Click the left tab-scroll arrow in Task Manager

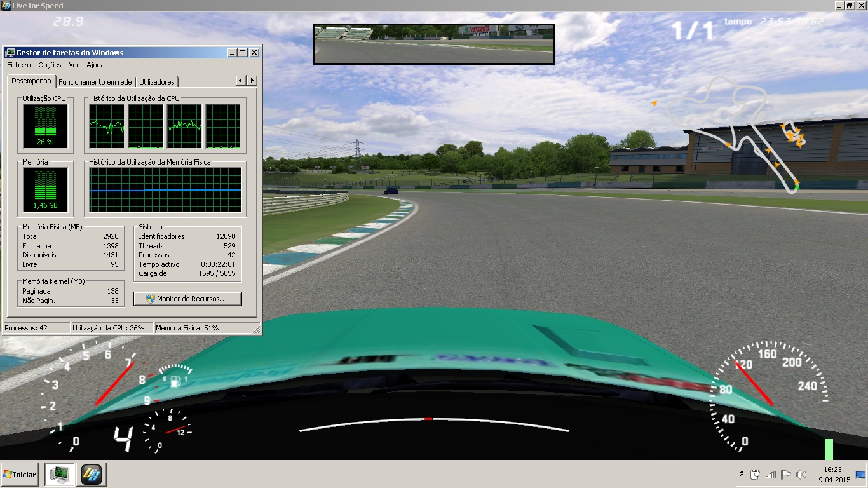[241, 81]
